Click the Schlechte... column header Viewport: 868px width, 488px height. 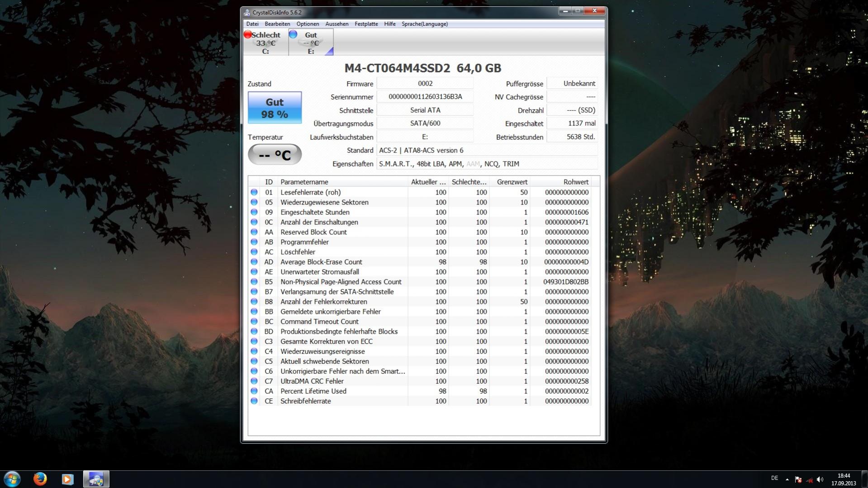point(469,182)
